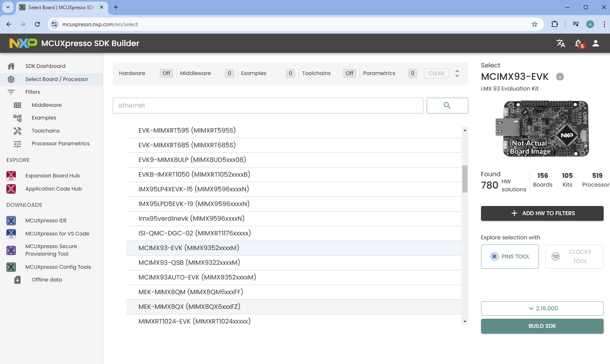
Task: Select MCIMX93AUTO-EVK board row
Action: click(x=294, y=277)
